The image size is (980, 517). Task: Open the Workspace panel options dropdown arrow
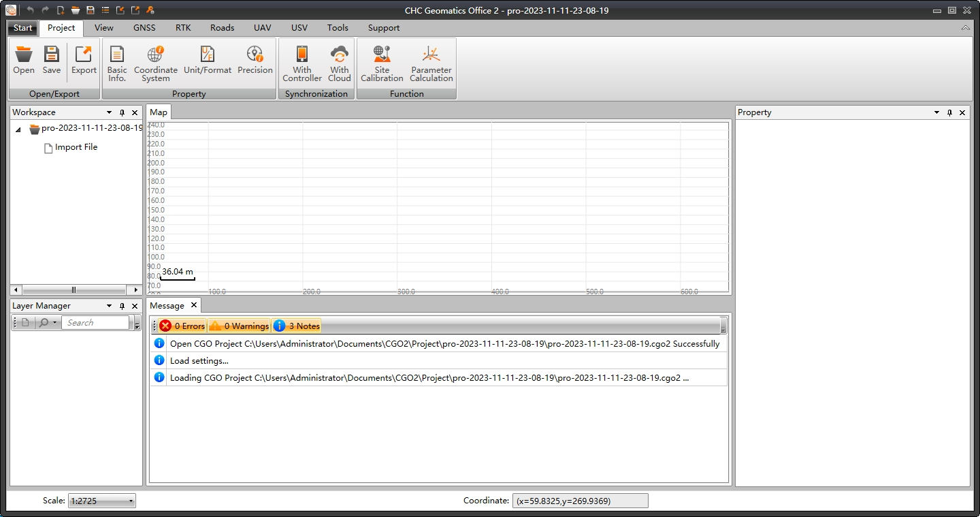click(x=109, y=112)
